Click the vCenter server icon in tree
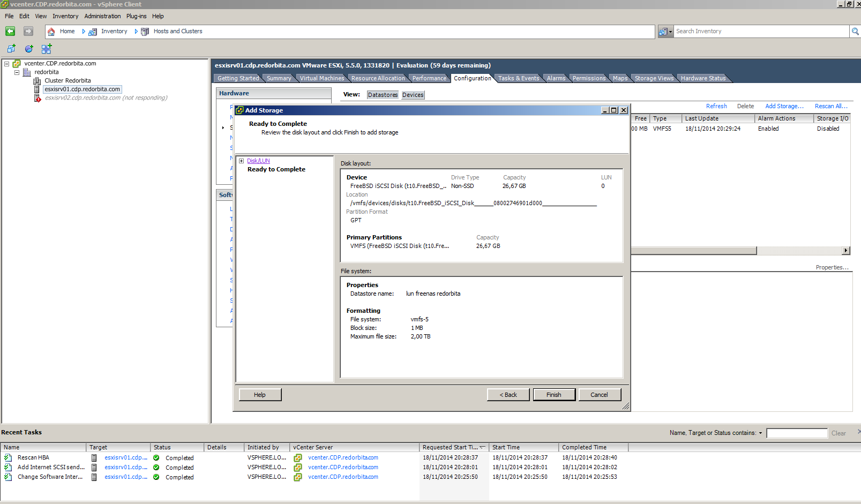 tap(17, 64)
